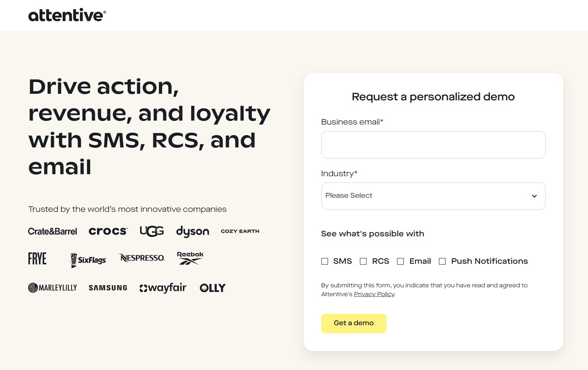
Task: Enable the Push Notifications checkbox
Action: point(442,261)
